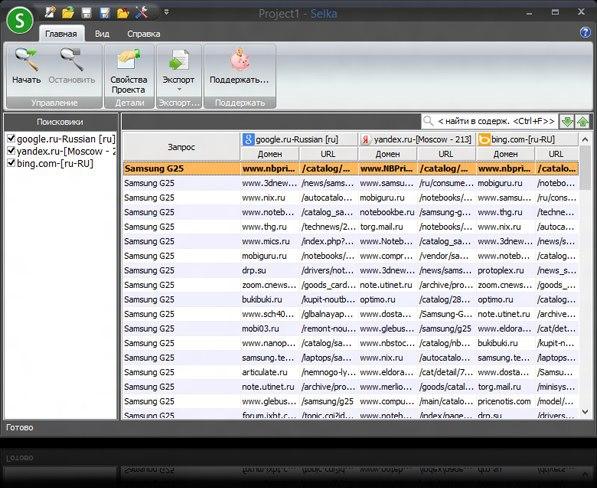Click the Готово status bar text
The width and height of the screenshot is (597, 488).
pos(19,427)
